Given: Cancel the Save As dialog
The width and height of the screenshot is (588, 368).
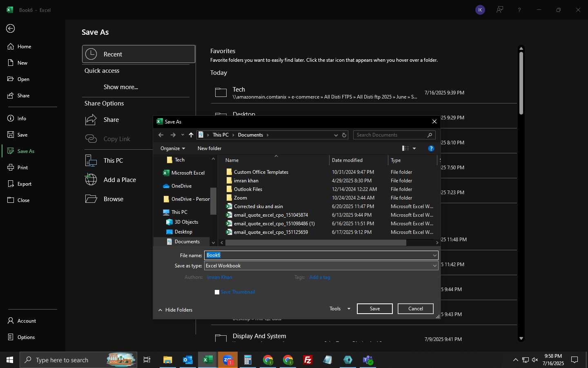Looking at the screenshot, I should 416,309.
